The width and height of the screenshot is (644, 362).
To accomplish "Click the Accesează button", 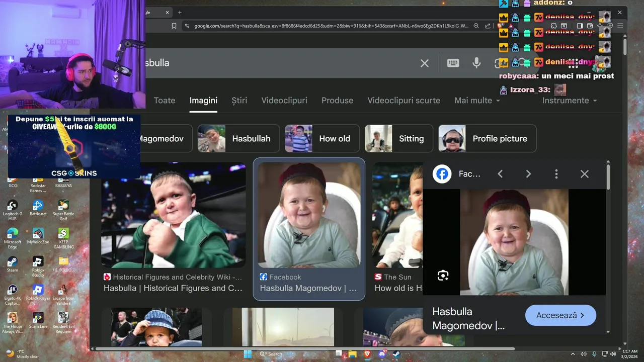I will click(x=560, y=315).
